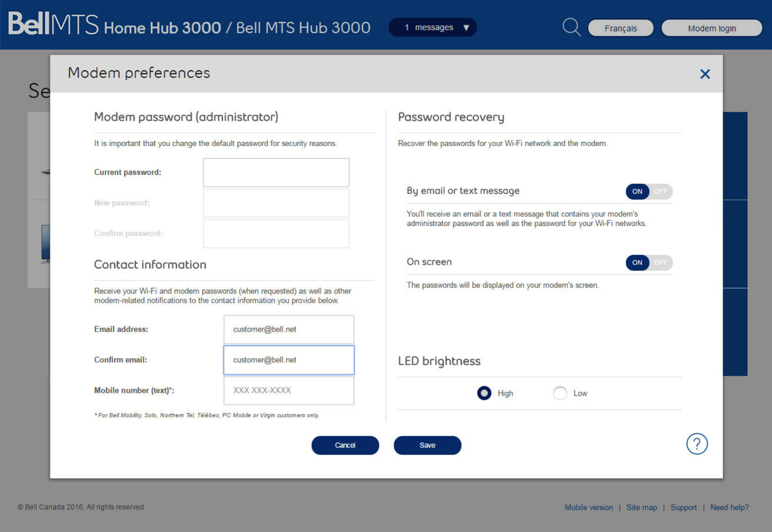Viewport: 772px width, 532px height.
Task: Toggle the By email or text message switch
Action: [649, 191]
